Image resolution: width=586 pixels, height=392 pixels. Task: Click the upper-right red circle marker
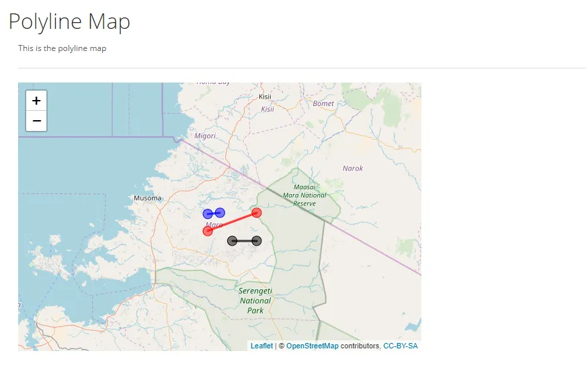coord(257,213)
